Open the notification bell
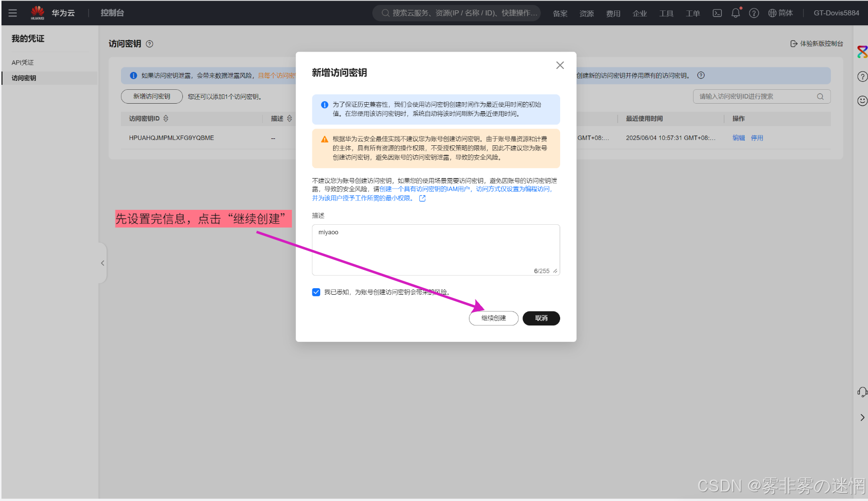 coord(736,13)
